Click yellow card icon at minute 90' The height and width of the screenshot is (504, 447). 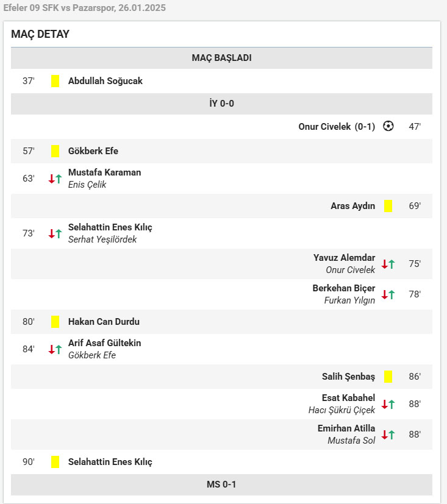[55, 462]
